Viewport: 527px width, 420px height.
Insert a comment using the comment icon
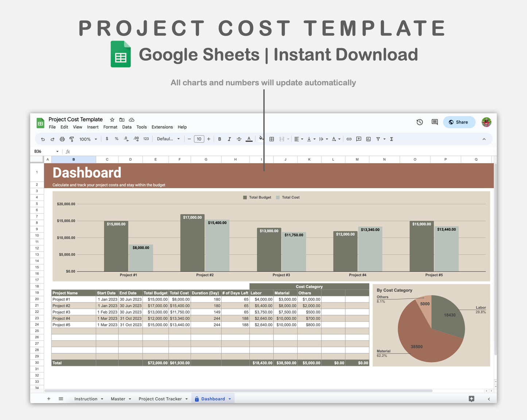coord(359,139)
